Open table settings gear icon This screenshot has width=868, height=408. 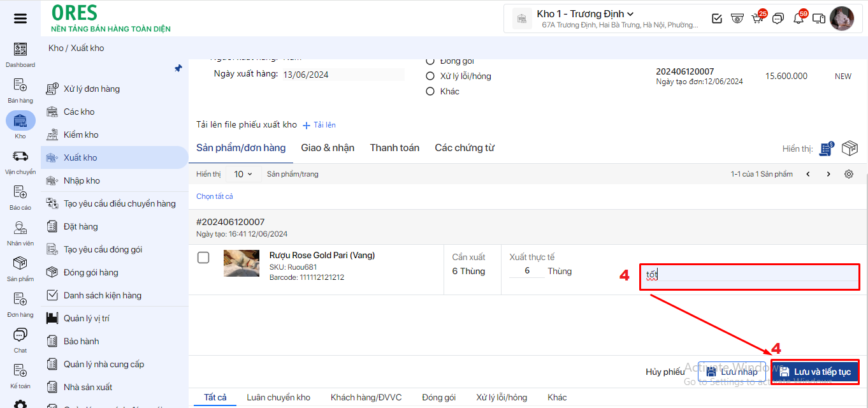tap(848, 174)
